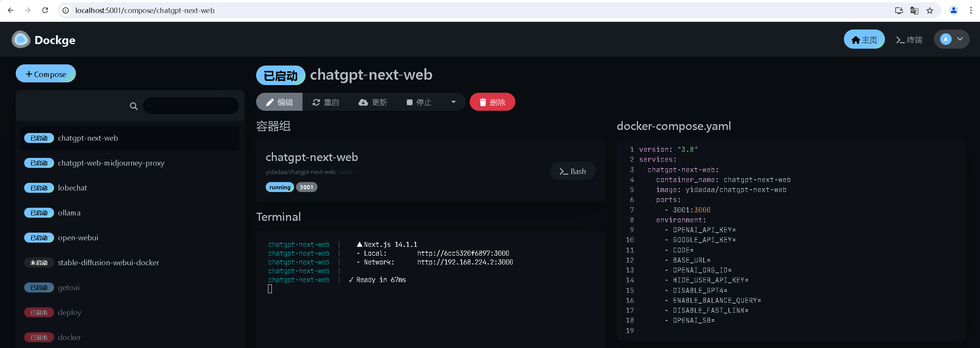Select chatgpt-next-web in stack list
Image resolution: width=980 pixels, height=348 pixels.
(x=130, y=138)
